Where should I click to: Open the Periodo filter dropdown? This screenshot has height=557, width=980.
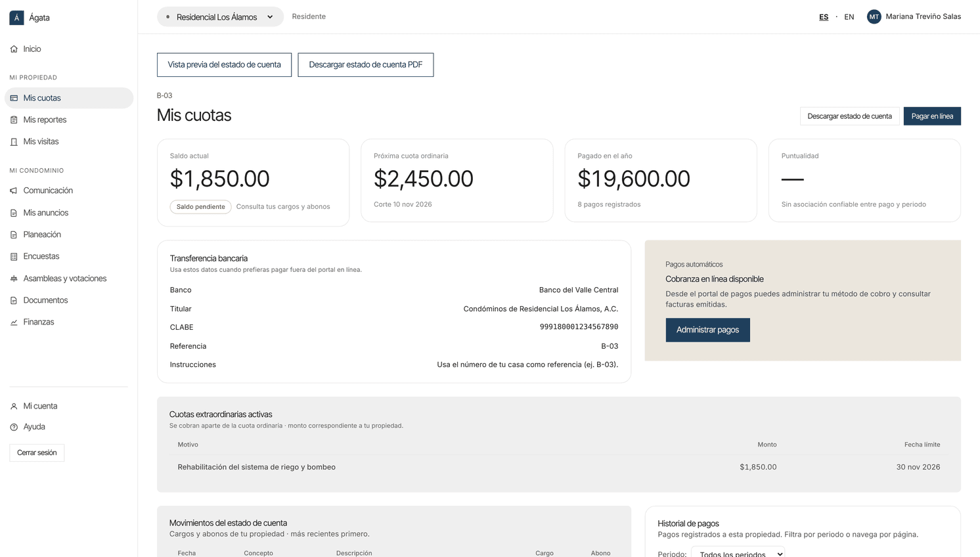pos(738,553)
